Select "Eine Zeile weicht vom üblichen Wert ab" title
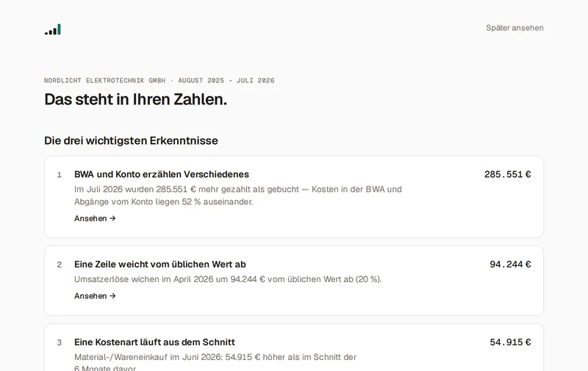This screenshot has width=588, height=371. point(160,264)
